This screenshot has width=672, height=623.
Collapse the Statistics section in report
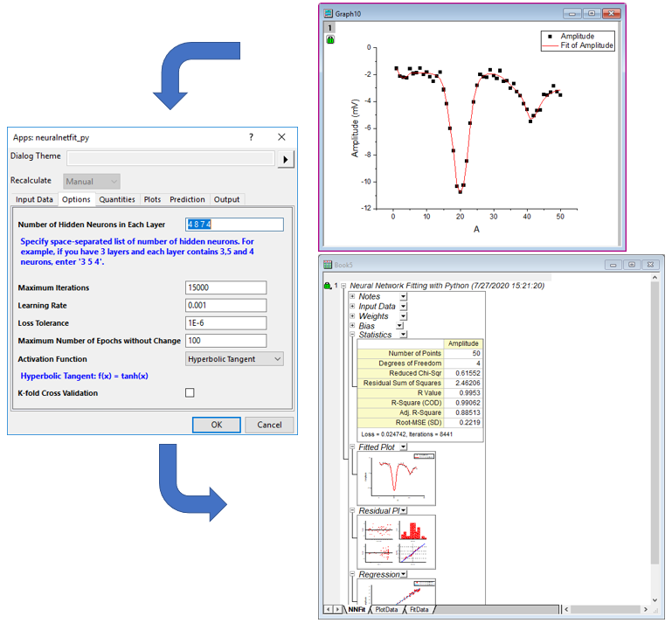coord(352,335)
